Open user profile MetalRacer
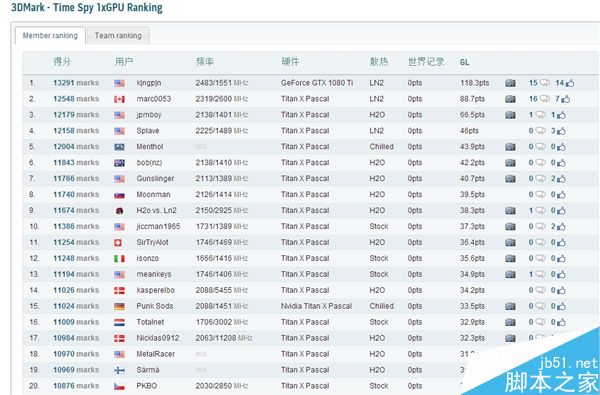The width and height of the screenshot is (600, 395). pos(155,354)
